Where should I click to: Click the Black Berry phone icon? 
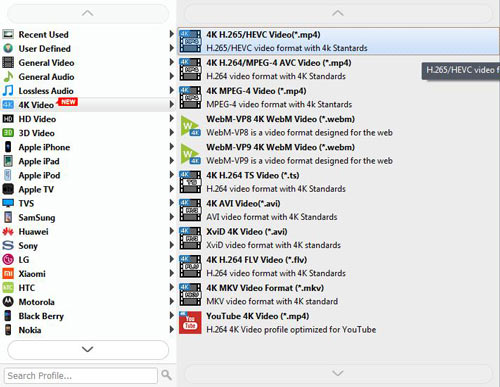click(8, 316)
